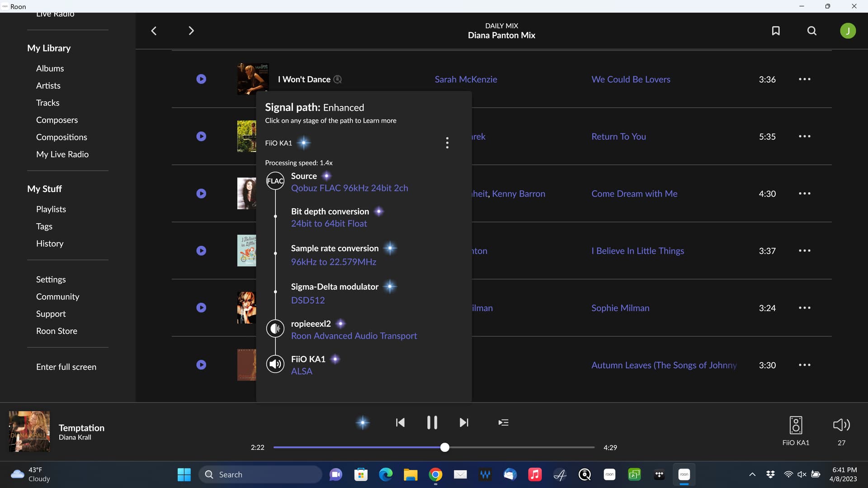Viewport: 868px width, 488px height.
Task: Skip to next track
Action: click(464, 422)
